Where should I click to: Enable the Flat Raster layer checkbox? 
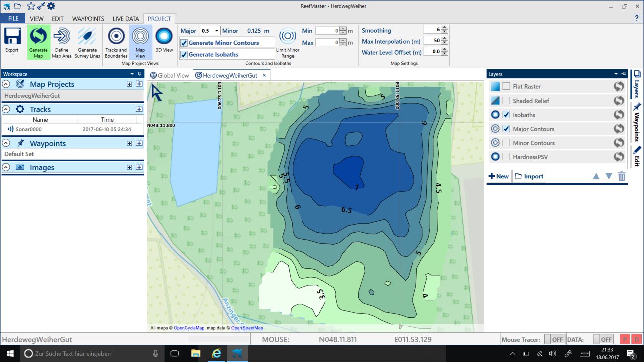(x=506, y=86)
